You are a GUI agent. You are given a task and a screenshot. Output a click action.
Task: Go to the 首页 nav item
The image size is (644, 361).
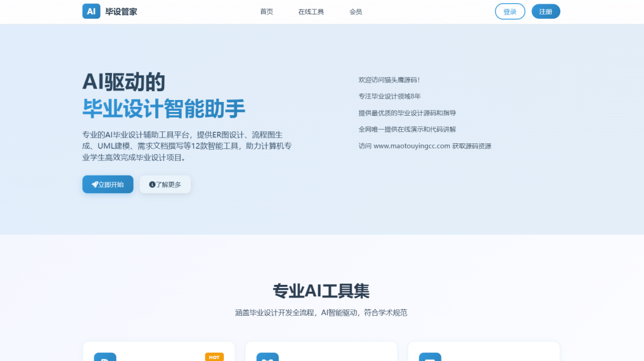point(267,12)
